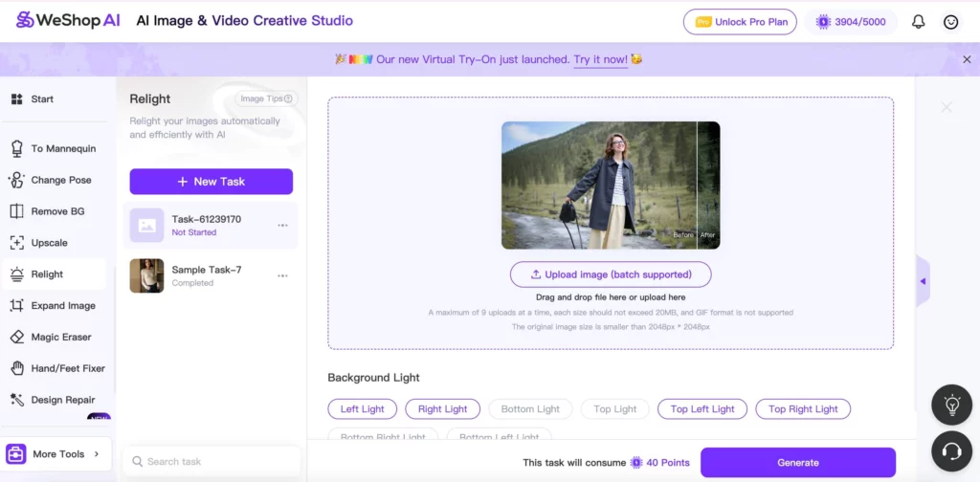
Task: Open the smiley account icon
Action: [x=950, y=22]
